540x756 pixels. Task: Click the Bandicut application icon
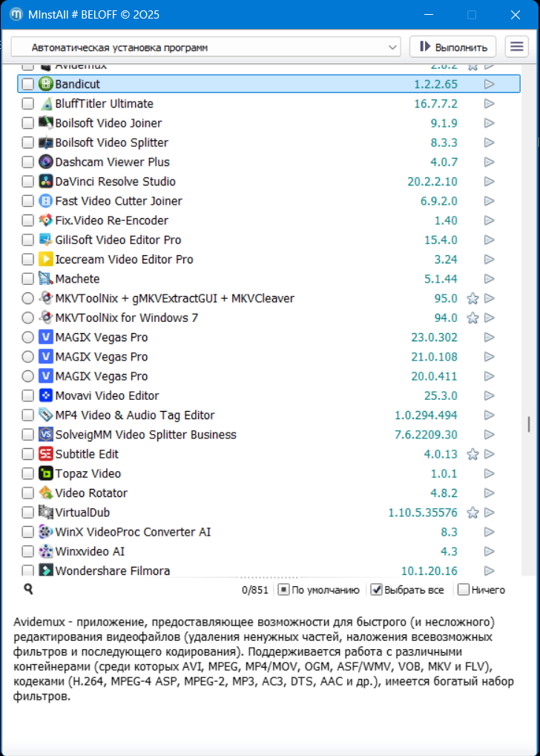pos(46,85)
